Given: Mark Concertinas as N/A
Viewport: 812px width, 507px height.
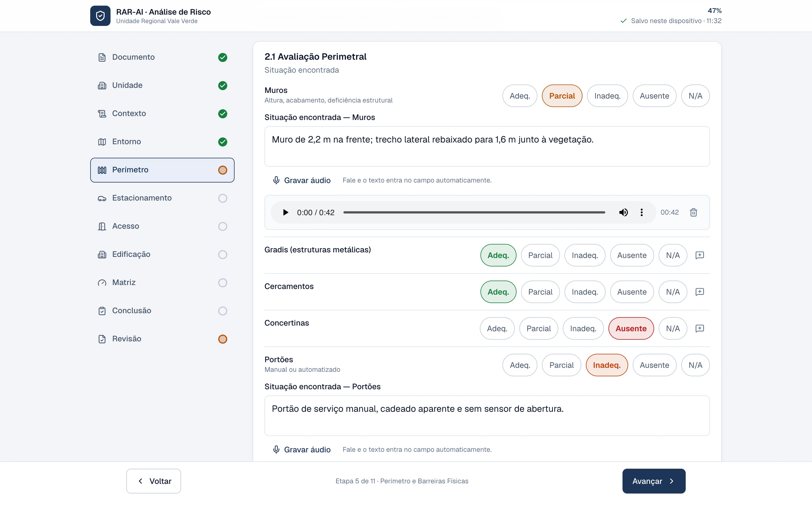Looking at the screenshot, I should [673, 329].
